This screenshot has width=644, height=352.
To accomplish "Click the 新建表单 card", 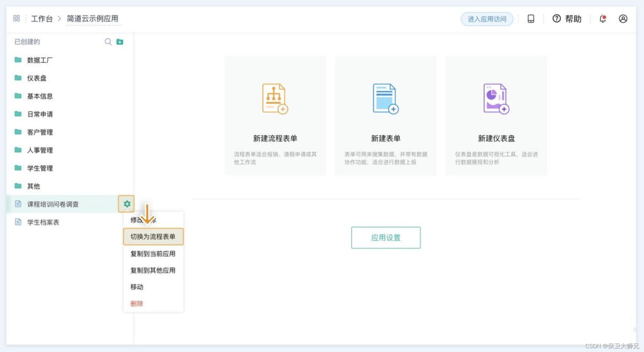I will point(386,116).
